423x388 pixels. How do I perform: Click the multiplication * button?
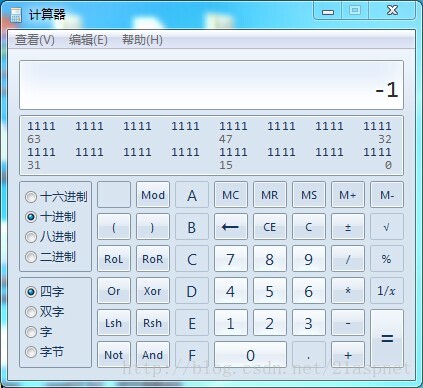coord(348,291)
